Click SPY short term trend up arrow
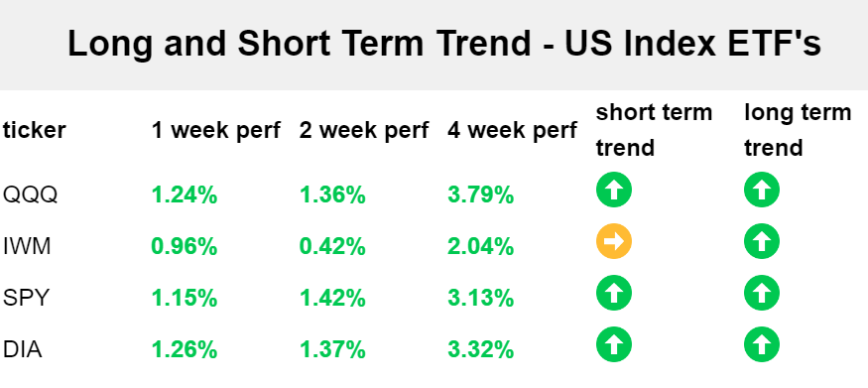This screenshot has height=388, width=868. [614, 293]
